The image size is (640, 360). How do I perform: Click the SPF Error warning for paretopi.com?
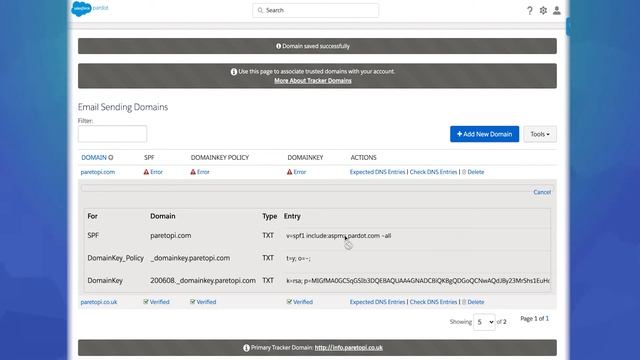point(153,172)
